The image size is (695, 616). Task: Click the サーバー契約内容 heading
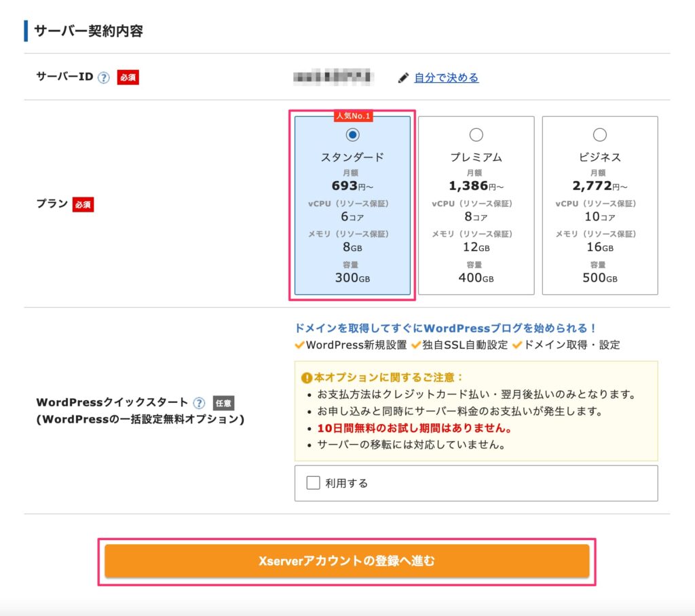coord(89,31)
